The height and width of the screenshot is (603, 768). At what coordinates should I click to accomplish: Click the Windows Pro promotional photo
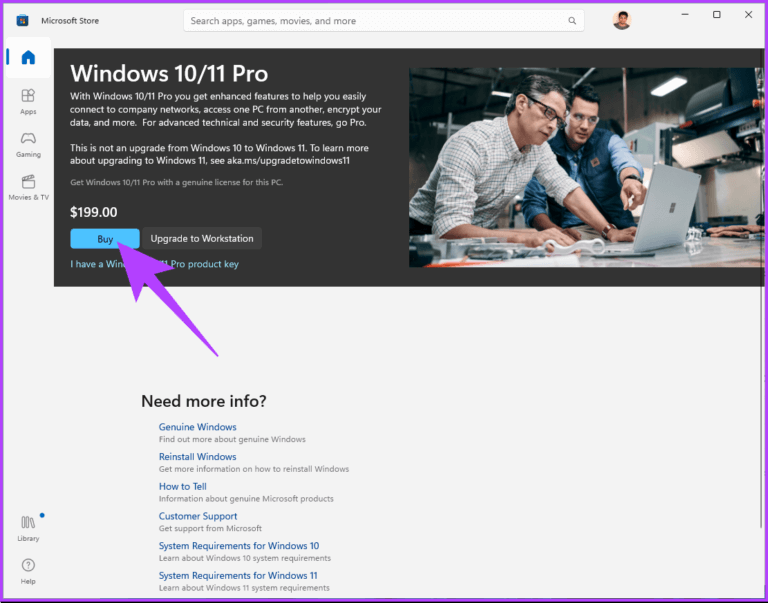click(586, 167)
